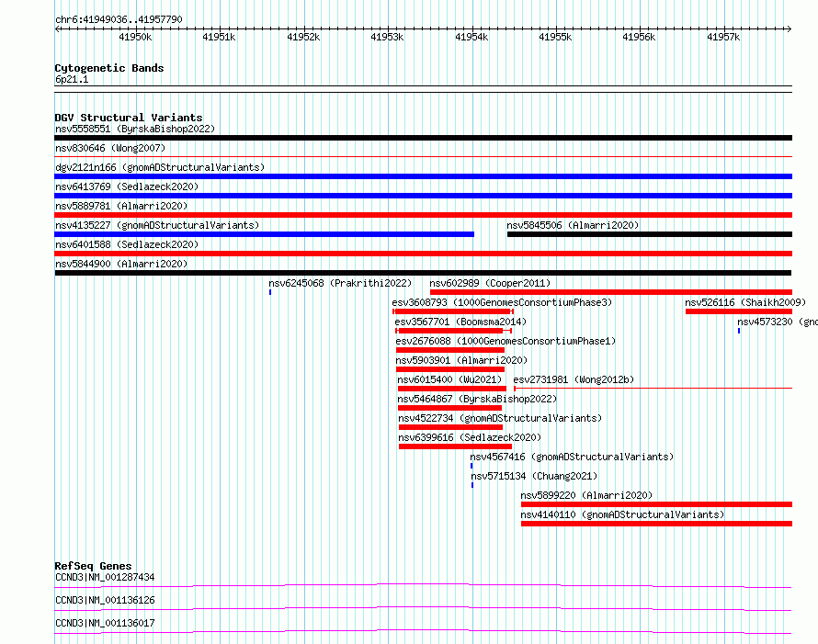
Task: Open nsv4140110 gnomADStructuralVariants label
Action: coord(623,514)
